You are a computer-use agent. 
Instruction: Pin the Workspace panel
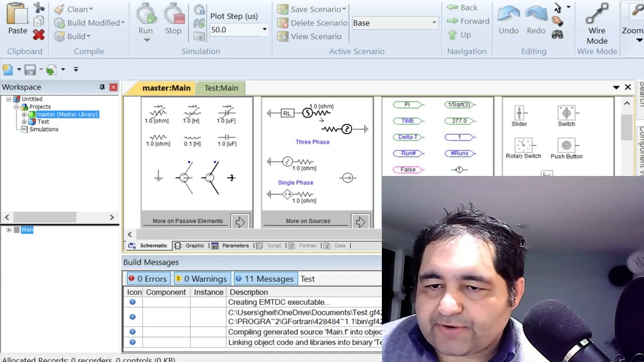[102, 87]
